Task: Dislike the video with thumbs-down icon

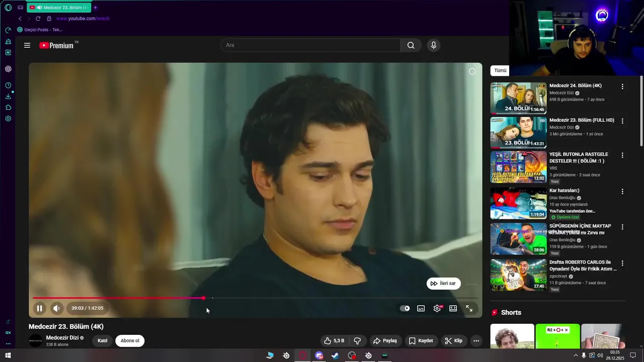Action: point(357,341)
